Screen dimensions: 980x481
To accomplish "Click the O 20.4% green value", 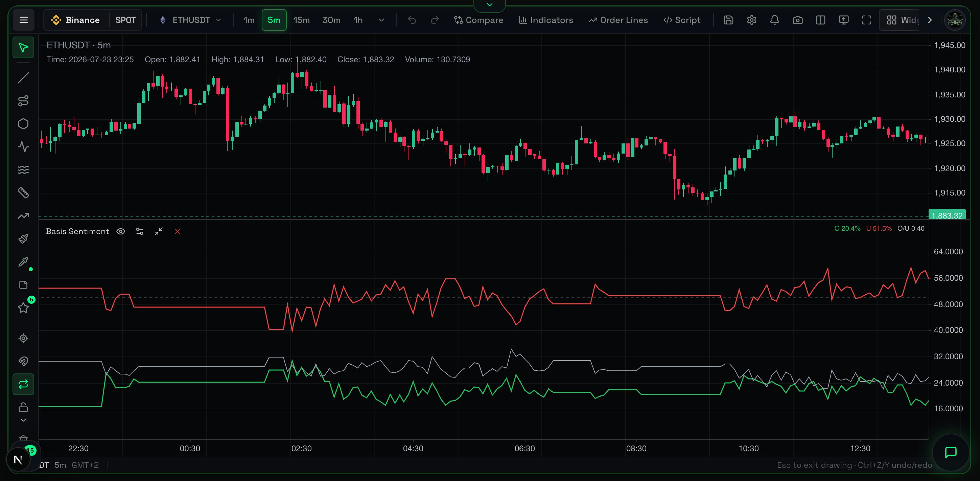I will click(847, 228).
